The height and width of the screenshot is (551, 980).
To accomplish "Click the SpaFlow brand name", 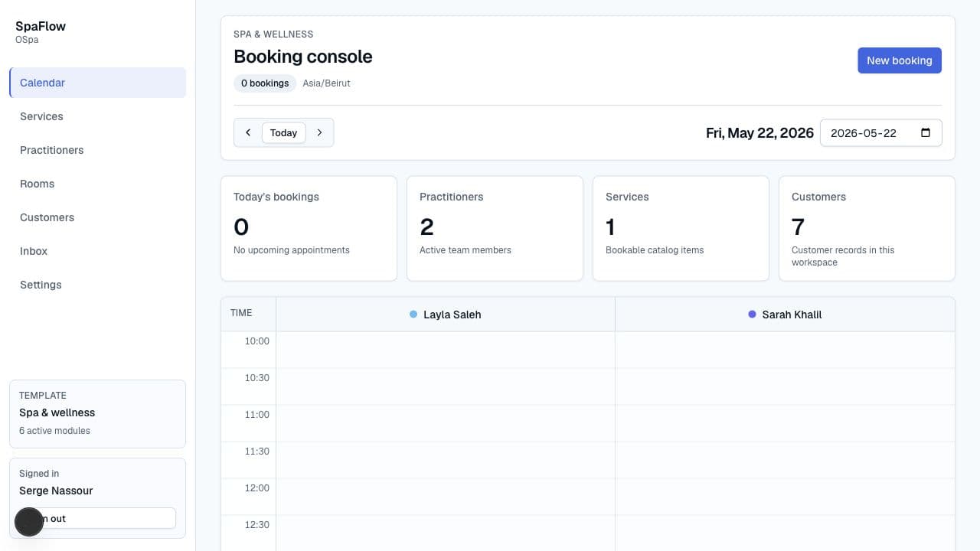I will pos(41,26).
